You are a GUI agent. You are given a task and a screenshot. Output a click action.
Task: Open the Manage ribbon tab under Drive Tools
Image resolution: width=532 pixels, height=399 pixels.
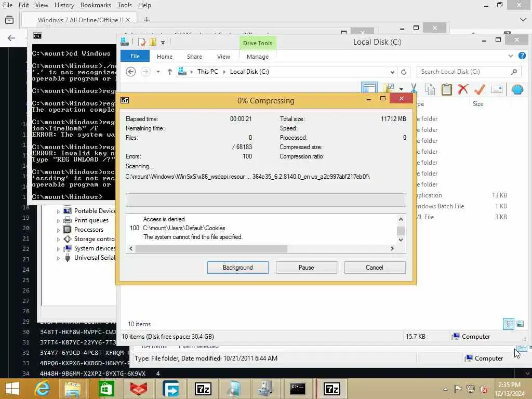(258, 56)
